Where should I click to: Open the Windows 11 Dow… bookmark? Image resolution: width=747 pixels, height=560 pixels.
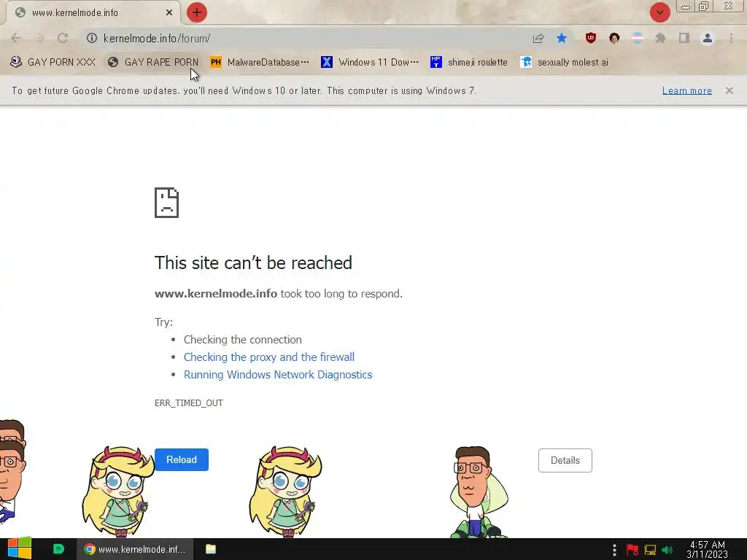[x=370, y=63]
